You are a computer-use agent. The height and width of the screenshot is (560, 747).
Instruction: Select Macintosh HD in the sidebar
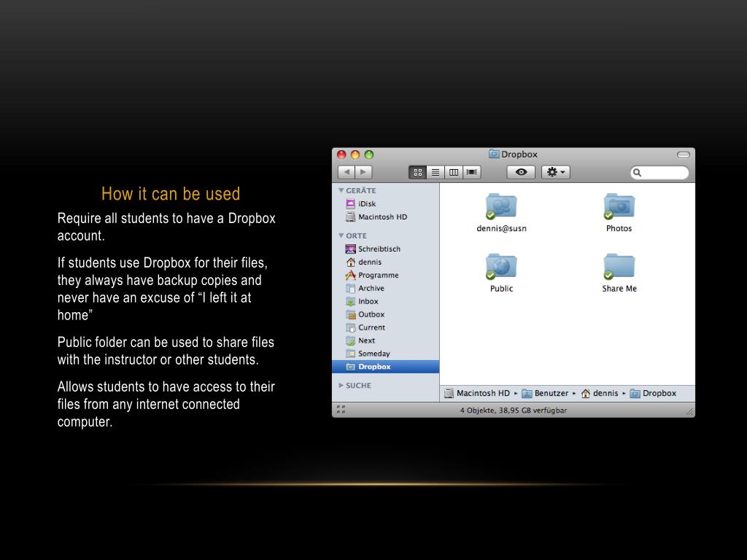385,217
